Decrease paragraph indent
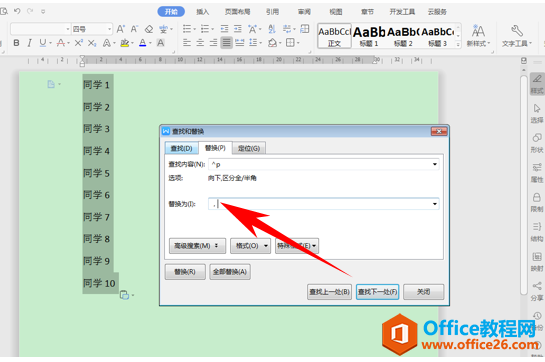Viewport: 545px width, 362px height. [225, 29]
